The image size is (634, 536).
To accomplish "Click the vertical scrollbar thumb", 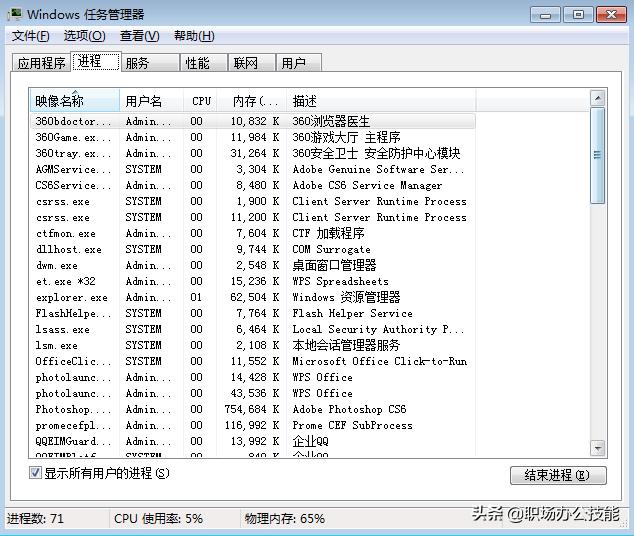I will (x=598, y=155).
